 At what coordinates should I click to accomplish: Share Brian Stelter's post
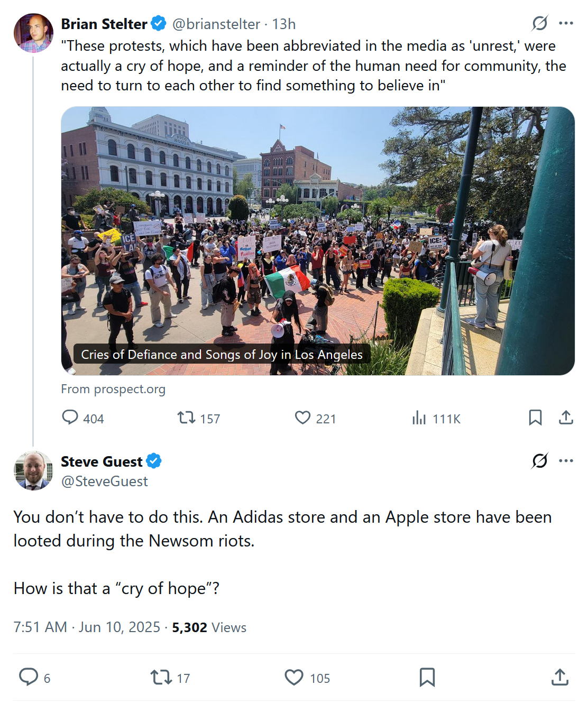(566, 418)
